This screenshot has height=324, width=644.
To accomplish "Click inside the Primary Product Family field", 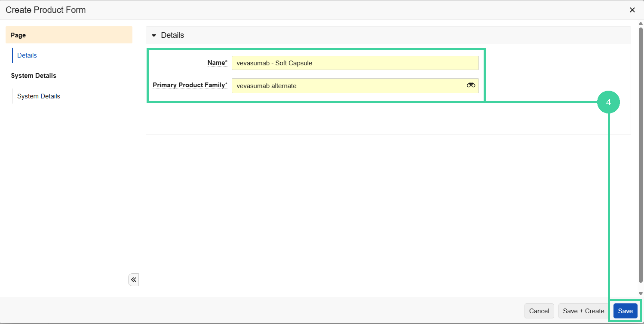I will 344,86.
